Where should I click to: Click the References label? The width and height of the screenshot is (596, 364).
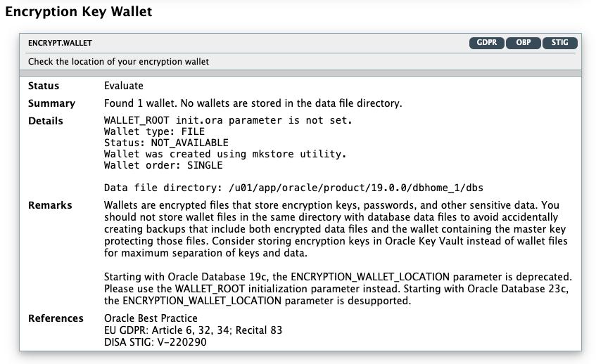pyautogui.click(x=56, y=318)
